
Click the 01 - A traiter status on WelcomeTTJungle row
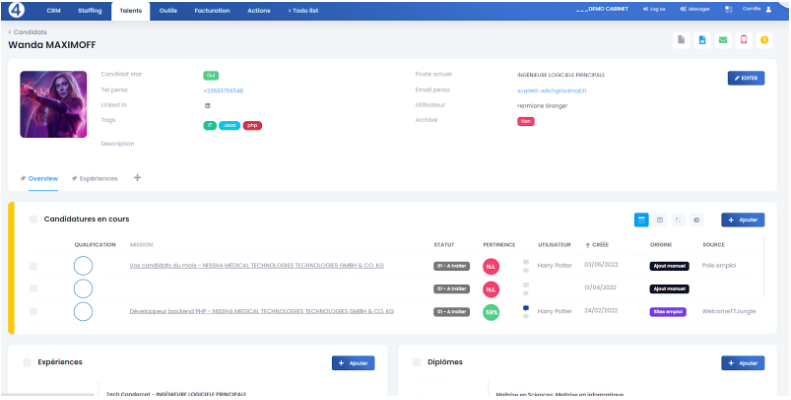click(451, 312)
